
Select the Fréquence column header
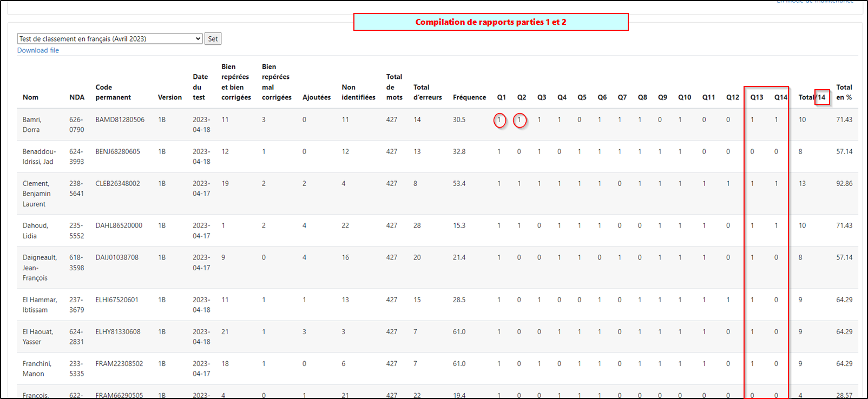pos(469,97)
